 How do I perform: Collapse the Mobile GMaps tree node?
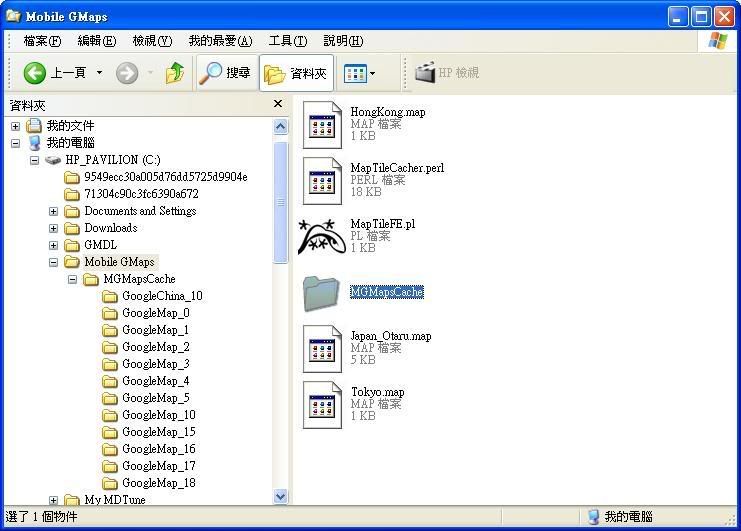[53, 262]
